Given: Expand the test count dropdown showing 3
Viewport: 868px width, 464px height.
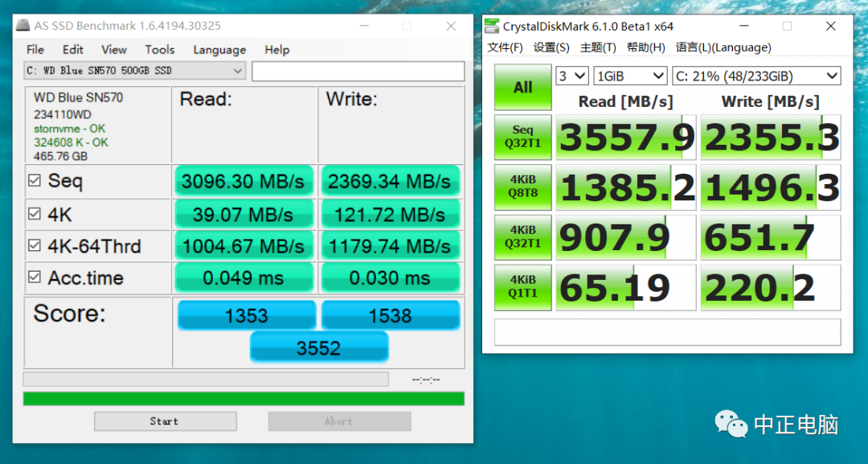Looking at the screenshot, I should pyautogui.click(x=572, y=76).
